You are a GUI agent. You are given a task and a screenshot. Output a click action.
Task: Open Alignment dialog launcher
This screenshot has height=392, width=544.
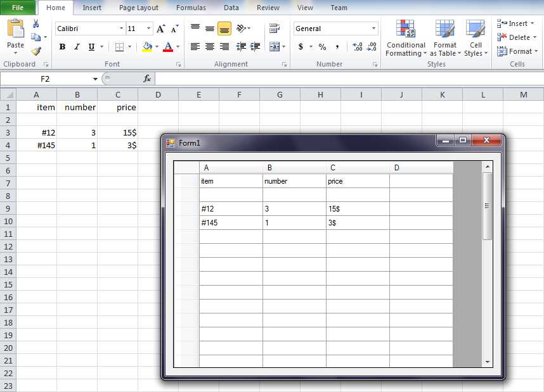tap(284, 65)
